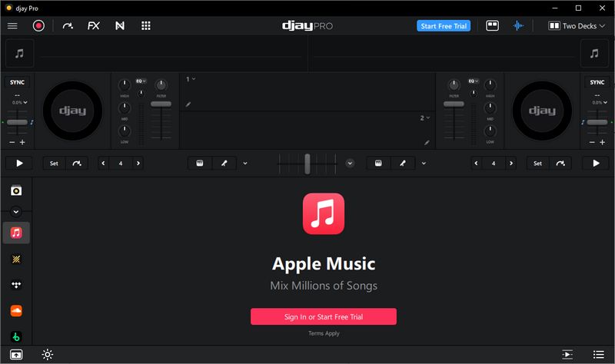
Task: Click the left deck Set cue button
Action: click(54, 164)
